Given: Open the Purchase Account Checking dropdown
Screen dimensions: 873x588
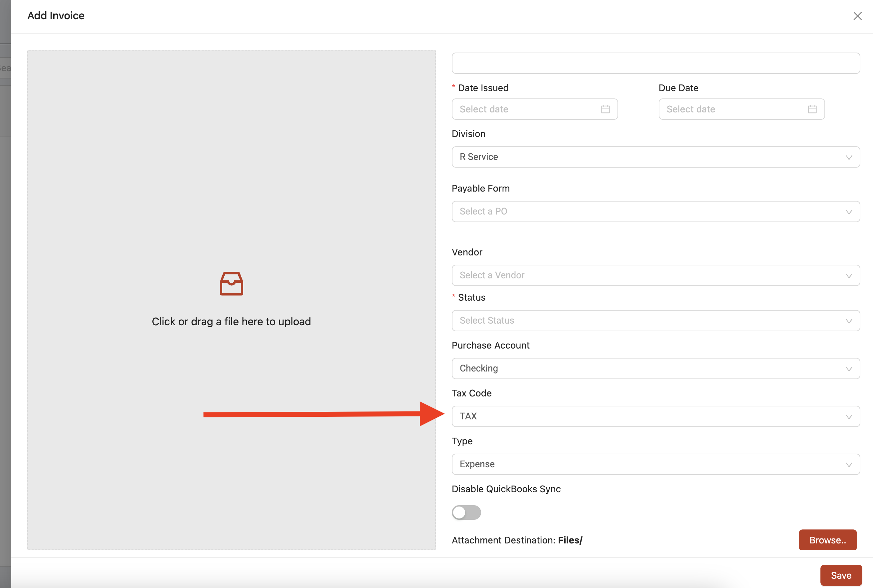Looking at the screenshot, I should pos(655,368).
